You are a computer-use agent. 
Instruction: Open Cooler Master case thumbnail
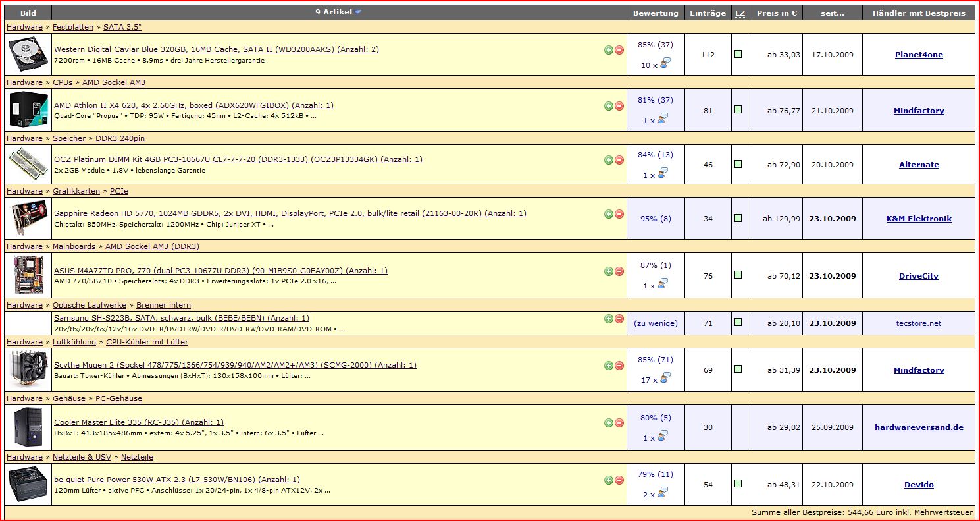[x=28, y=427]
